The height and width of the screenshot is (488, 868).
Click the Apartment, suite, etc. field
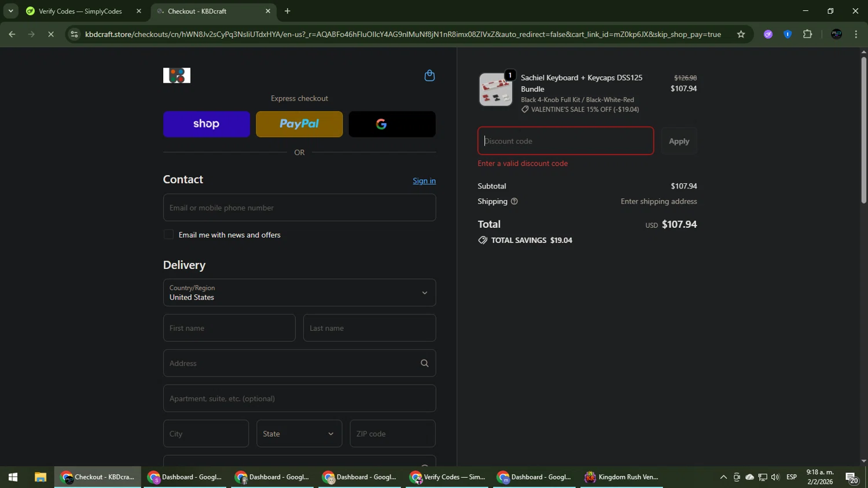tap(299, 398)
